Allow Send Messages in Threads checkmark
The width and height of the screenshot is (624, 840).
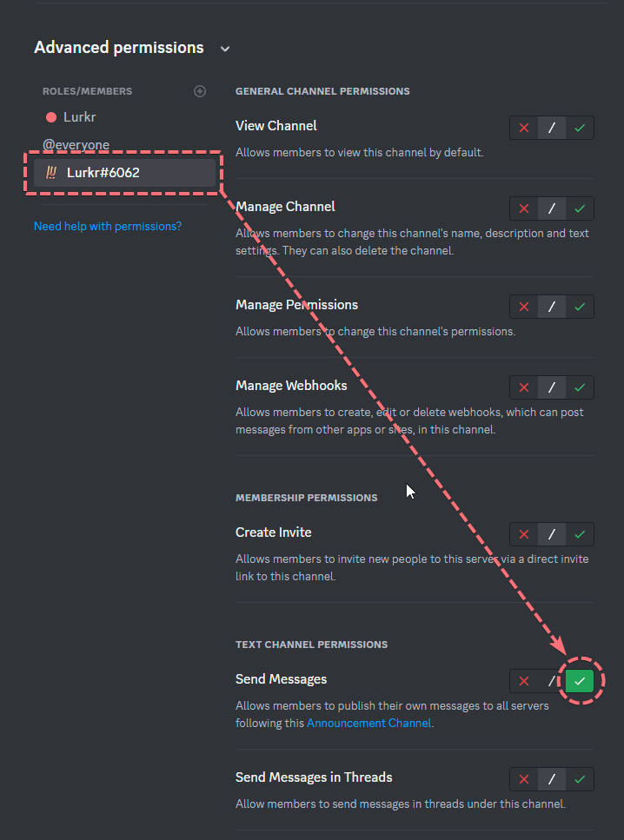pos(580,779)
